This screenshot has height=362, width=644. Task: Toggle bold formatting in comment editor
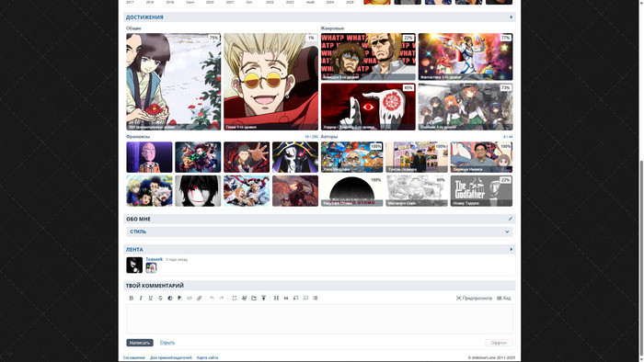pos(131,298)
